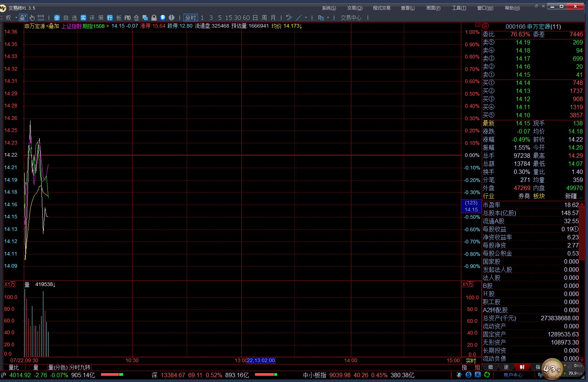The image size is (588, 382).
Task: Open the 系统(S) menu
Action: pyautogui.click(x=329, y=8)
